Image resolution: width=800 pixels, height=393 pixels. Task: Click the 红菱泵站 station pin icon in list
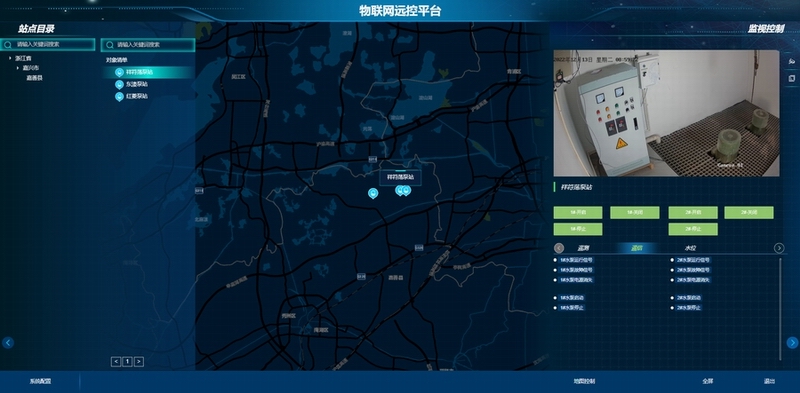pos(119,96)
